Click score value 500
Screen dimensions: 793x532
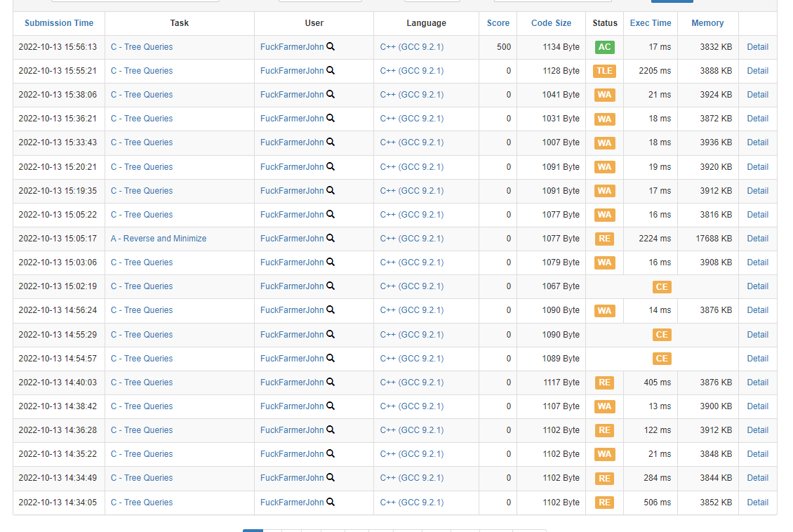[x=504, y=47]
